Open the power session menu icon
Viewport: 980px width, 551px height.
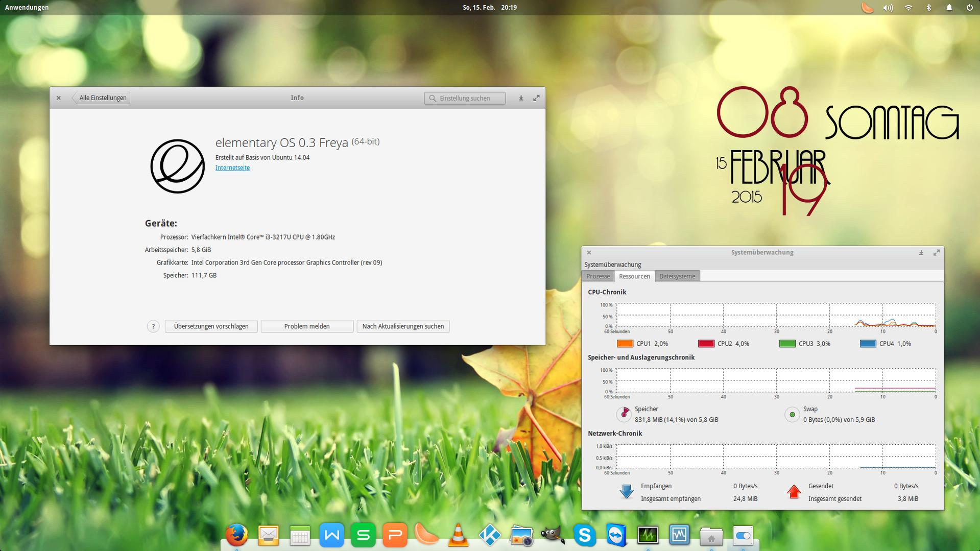coord(969,8)
